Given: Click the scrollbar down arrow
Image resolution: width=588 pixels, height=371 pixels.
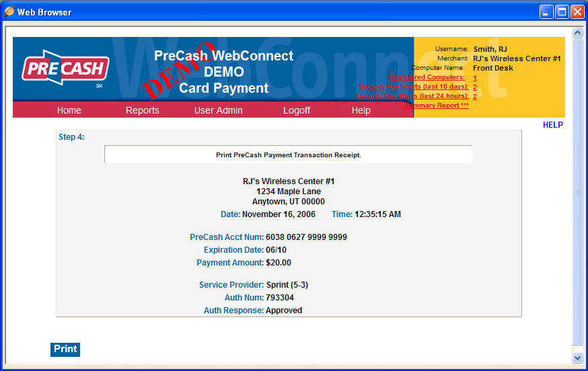Looking at the screenshot, I should click(577, 358).
